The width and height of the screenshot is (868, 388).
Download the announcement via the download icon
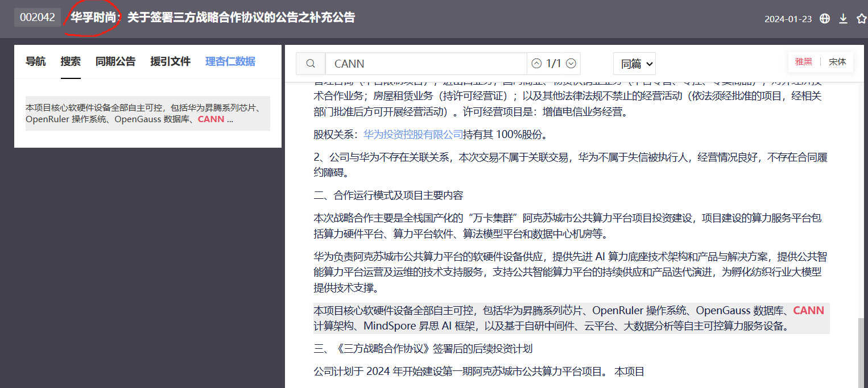pyautogui.click(x=844, y=19)
